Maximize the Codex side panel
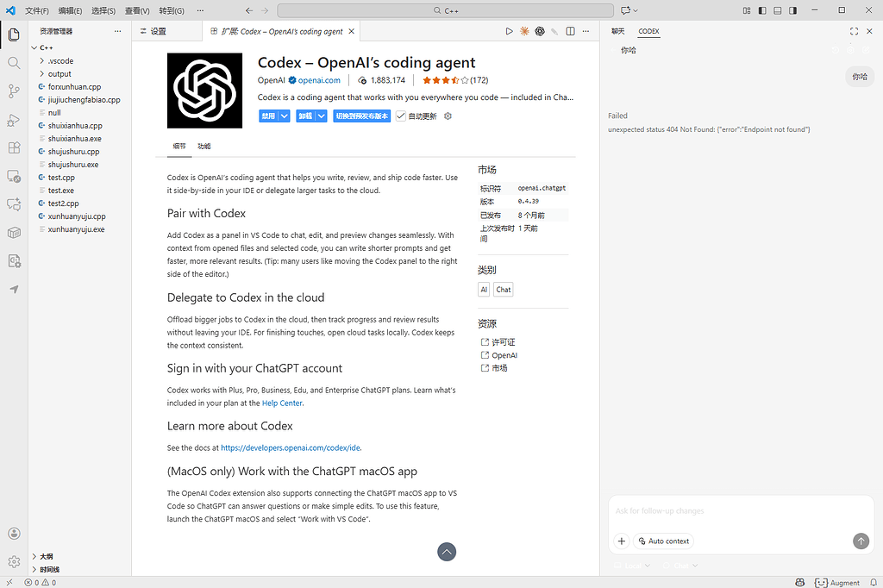 (855, 32)
